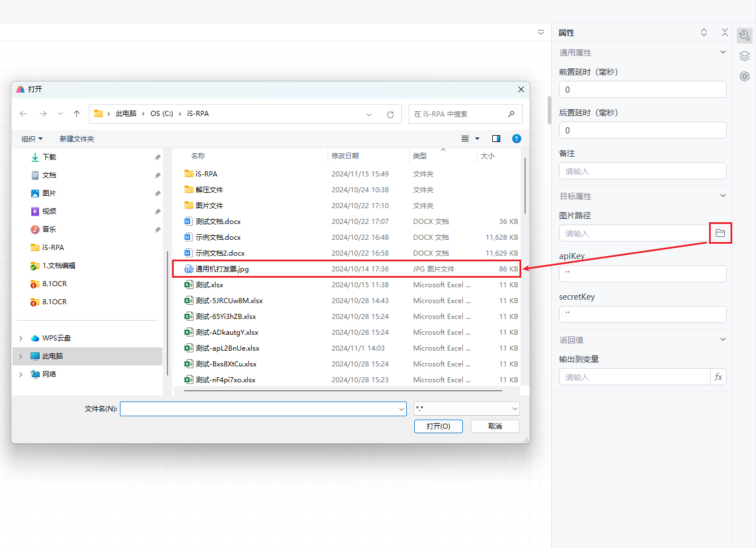Viewport: 756px width, 548px height.
Task: Collapse the 目标属性 section
Action: (723, 196)
